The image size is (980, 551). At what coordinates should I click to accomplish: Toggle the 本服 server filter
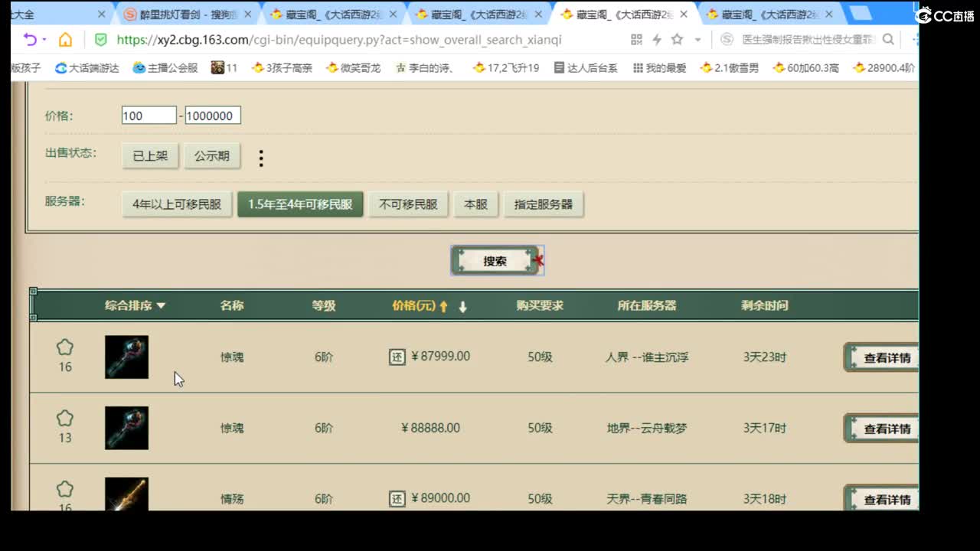(x=475, y=204)
